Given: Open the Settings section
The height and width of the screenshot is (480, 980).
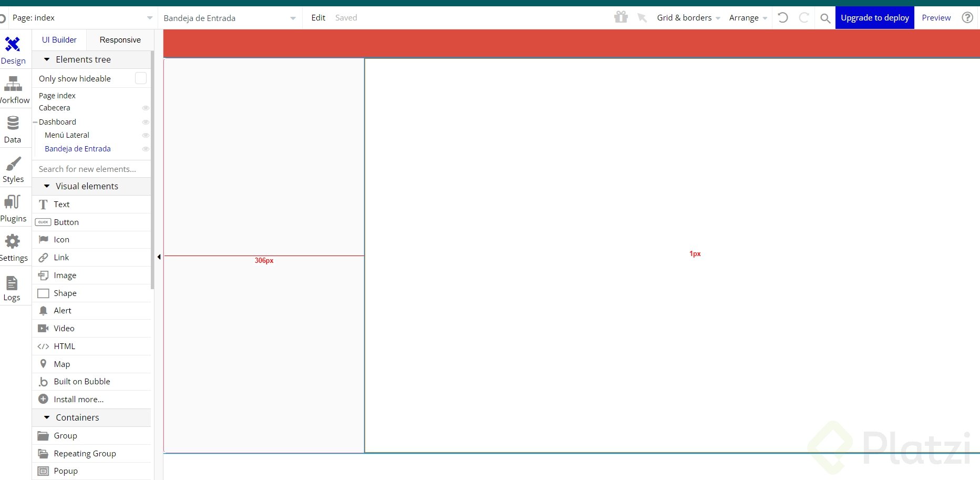Looking at the screenshot, I should point(13,248).
